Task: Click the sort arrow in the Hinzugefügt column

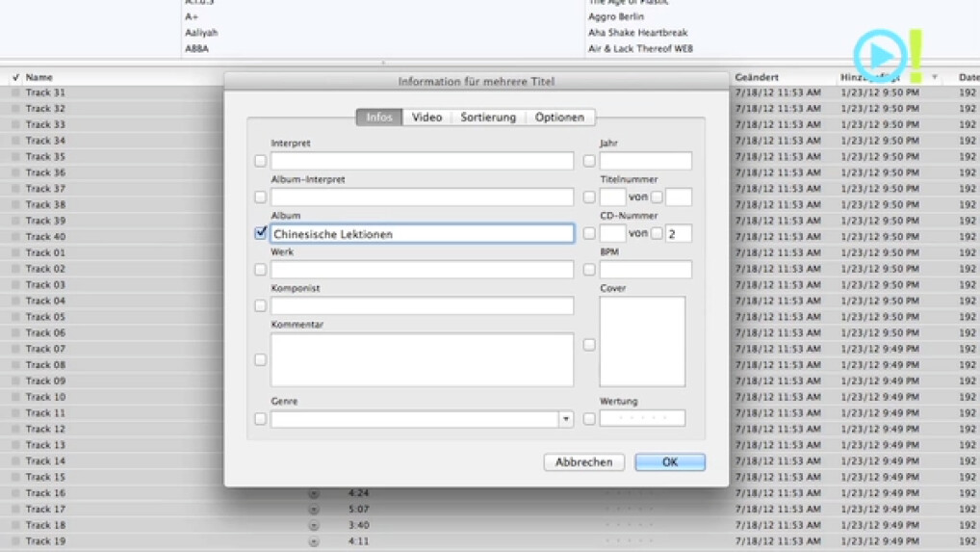Action: tap(934, 77)
